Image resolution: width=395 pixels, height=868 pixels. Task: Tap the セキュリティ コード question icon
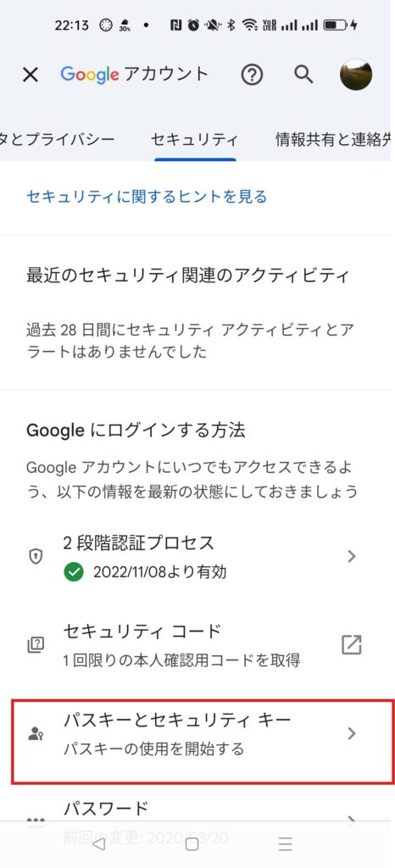(x=36, y=645)
